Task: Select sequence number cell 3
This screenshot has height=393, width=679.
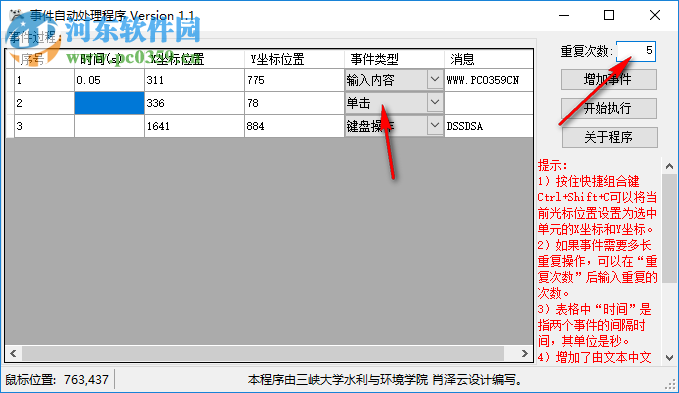Action: point(44,126)
